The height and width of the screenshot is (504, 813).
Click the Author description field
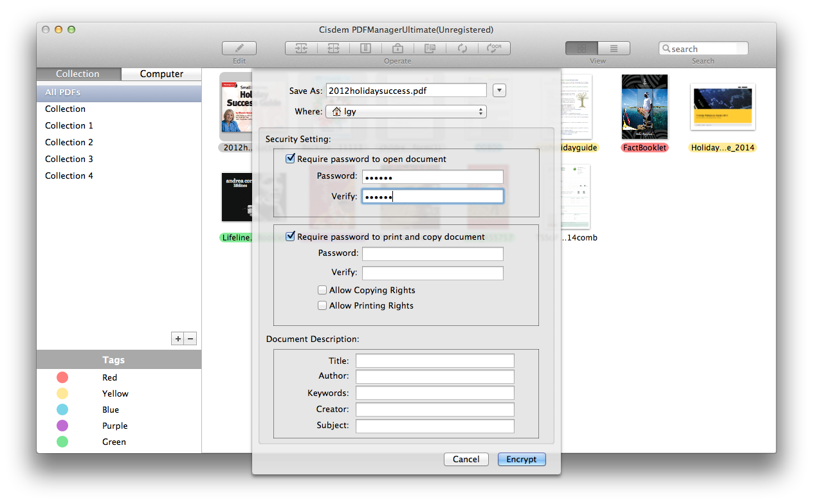435,376
